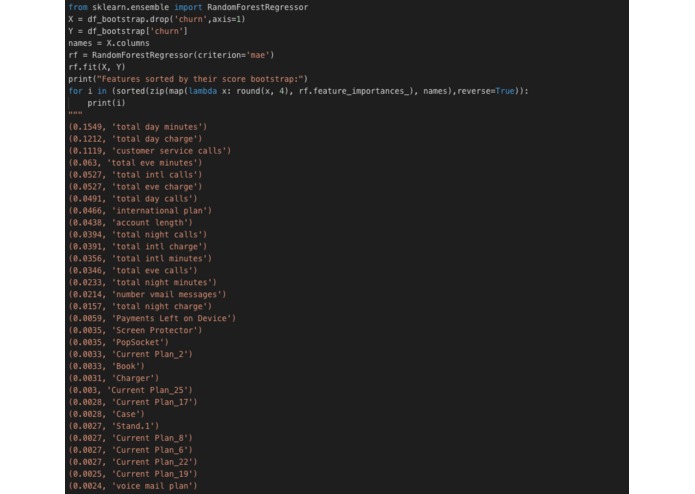Click the "(0.0025, 'Current Plan_19')" row
This screenshot has height=494, width=695.
[x=133, y=474]
